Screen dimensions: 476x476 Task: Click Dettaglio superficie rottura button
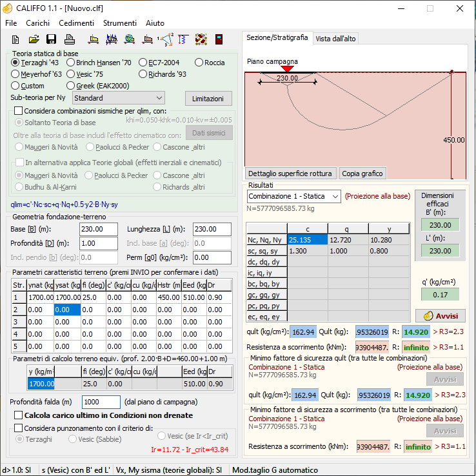tap(290, 174)
